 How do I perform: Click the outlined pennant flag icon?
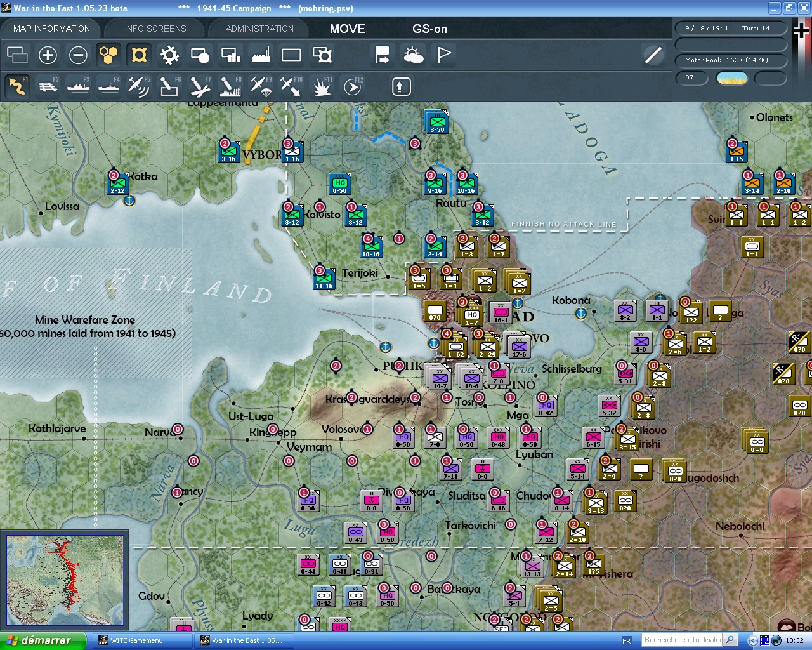[444, 55]
